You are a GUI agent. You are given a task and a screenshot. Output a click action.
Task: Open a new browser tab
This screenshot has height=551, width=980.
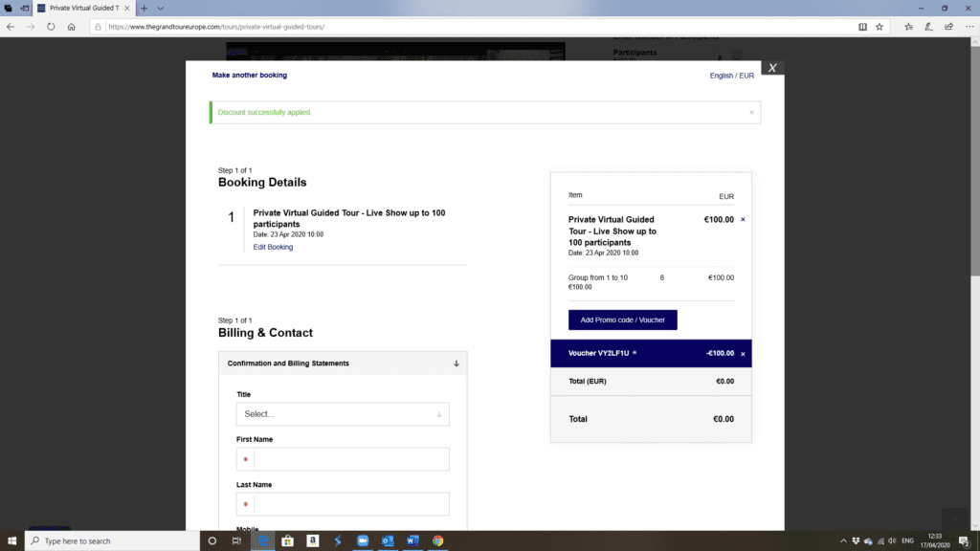click(144, 8)
